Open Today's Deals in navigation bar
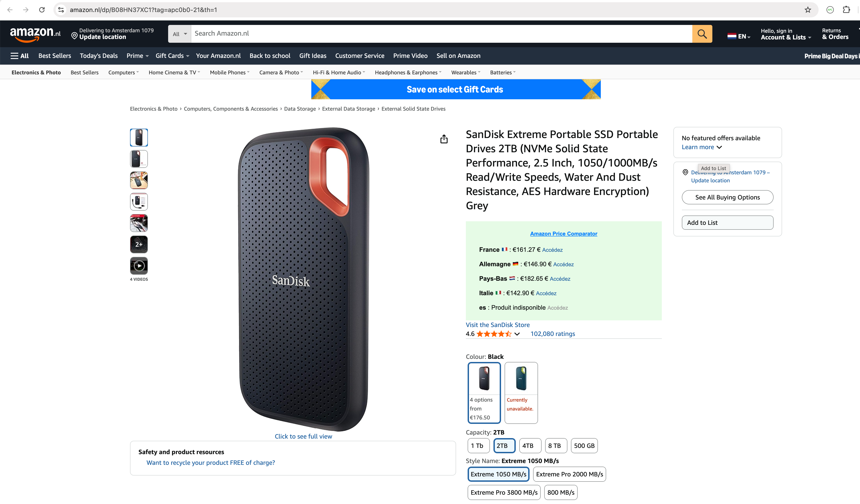This screenshot has width=860, height=504. pos(99,56)
